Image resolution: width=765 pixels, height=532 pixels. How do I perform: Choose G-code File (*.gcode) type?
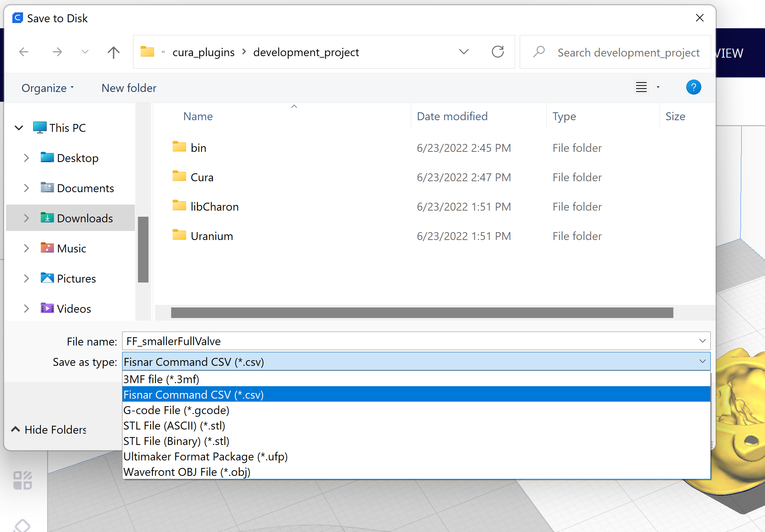tap(416, 410)
